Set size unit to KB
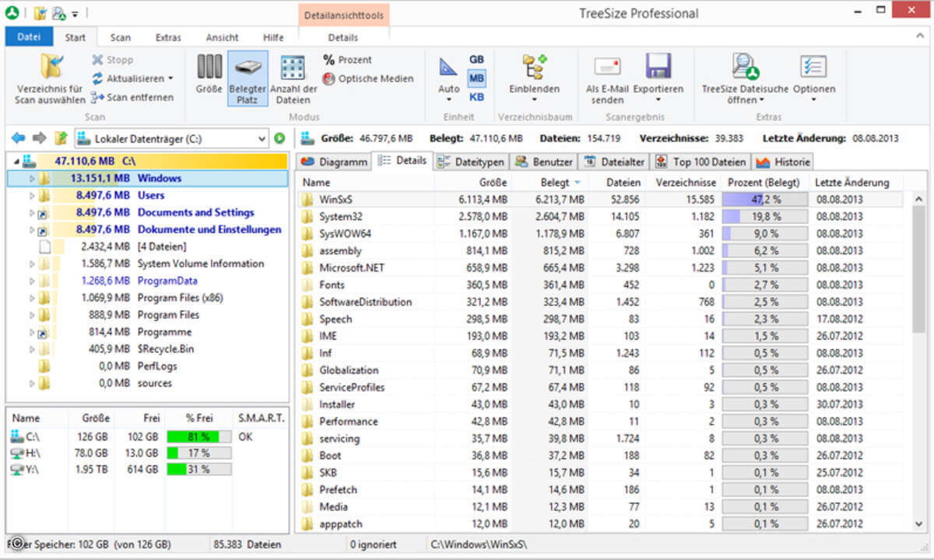Screen dimensions: 934x560 476,97
